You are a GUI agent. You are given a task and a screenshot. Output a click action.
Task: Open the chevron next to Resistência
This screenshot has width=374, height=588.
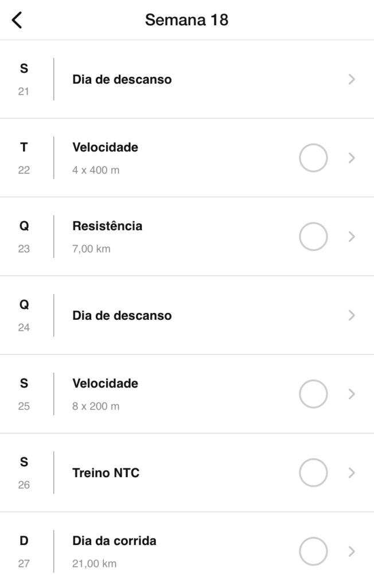coord(352,237)
